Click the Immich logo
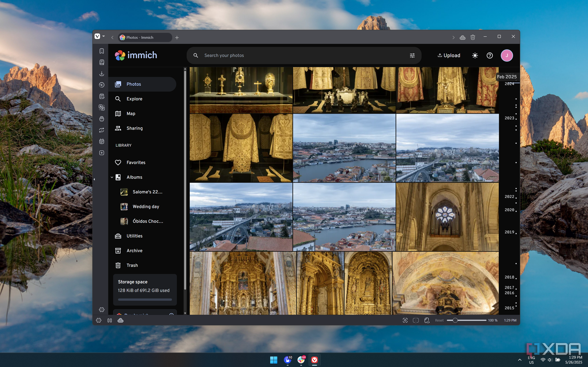The width and height of the screenshot is (588, 367). point(136,55)
